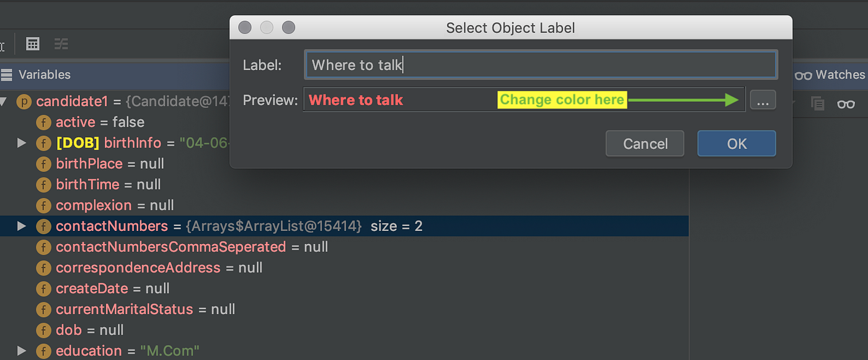Open Evaluate Expression via the calculator icon

pos(32,43)
